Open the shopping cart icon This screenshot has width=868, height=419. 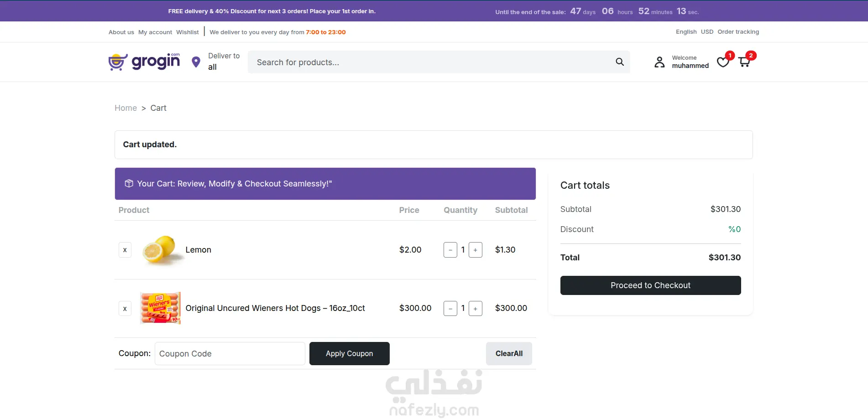[x=744, y=62]
